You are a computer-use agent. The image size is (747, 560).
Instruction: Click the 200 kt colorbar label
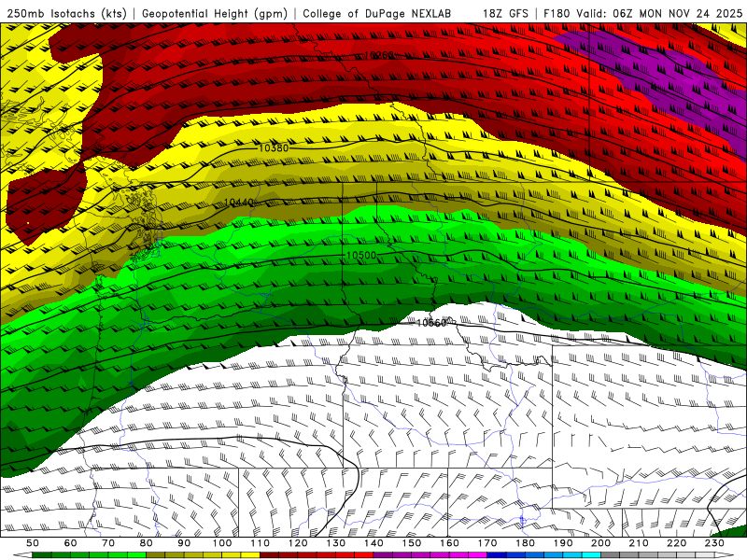click(x=600, y=543)
